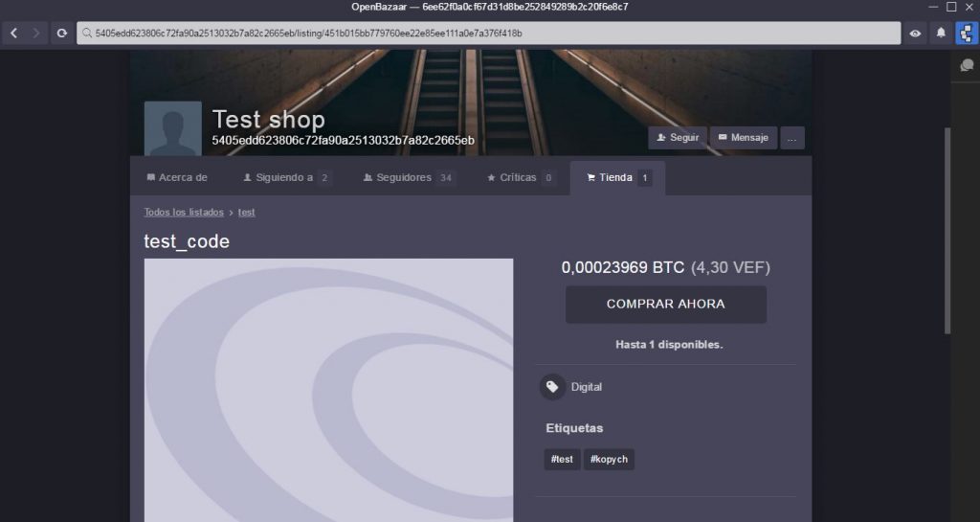Viewport: 980px width, 522px height.
Task: Click the shop GUID under Test shop
Action: [x=344, y=141]
